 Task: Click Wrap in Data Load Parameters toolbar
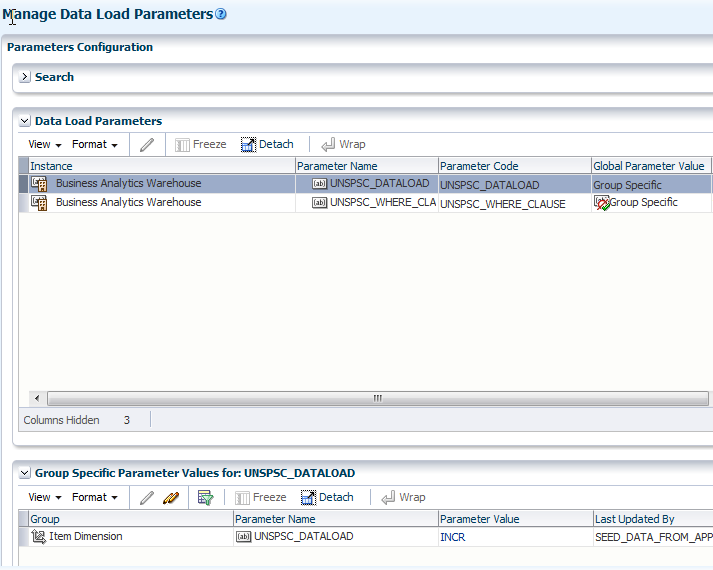pos(343,145)
